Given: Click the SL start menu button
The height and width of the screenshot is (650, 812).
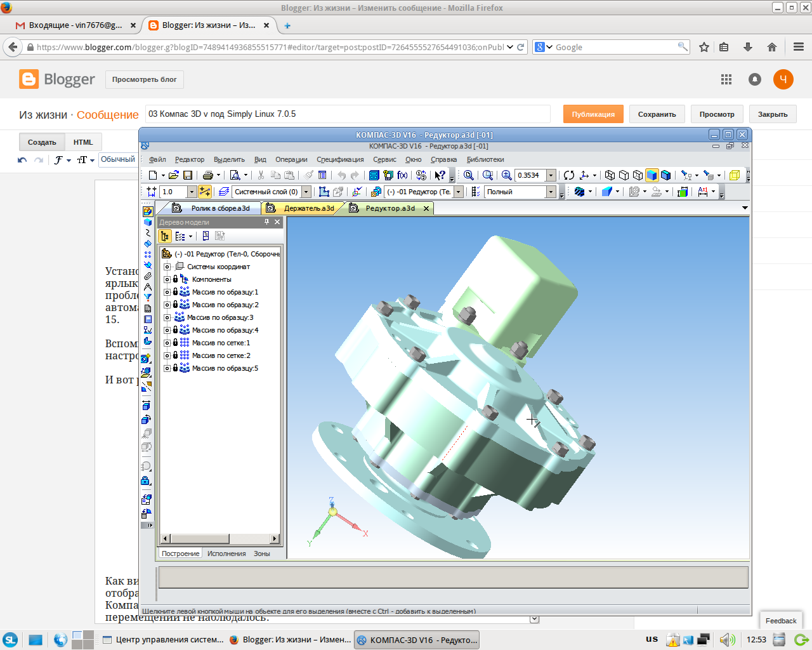Looking at the screenshot, I should pos(10,640).
